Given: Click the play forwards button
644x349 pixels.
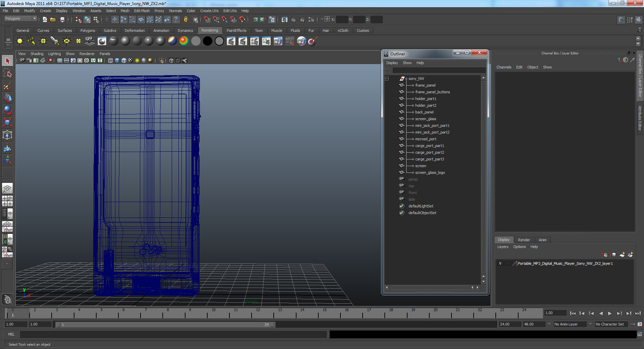Looking at the screenshot, I should point(610,313).
